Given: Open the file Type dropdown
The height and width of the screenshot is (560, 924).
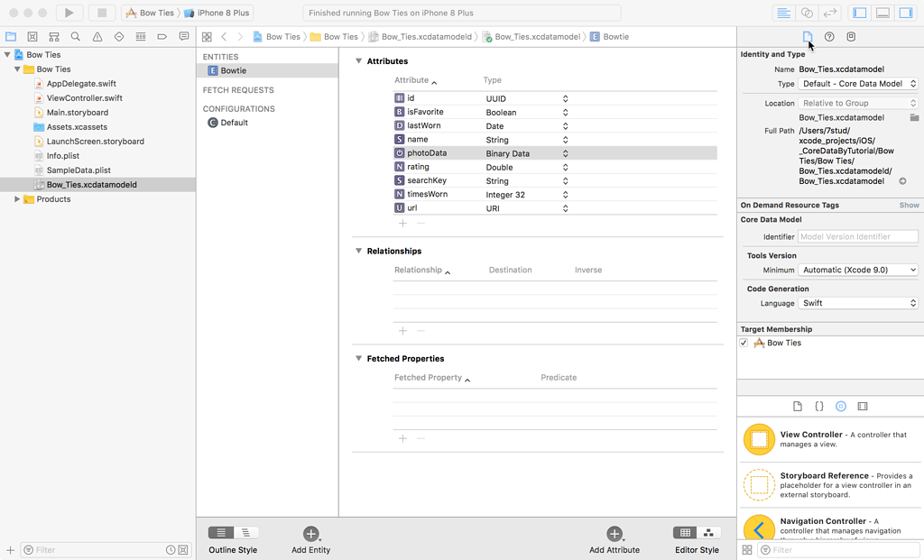Looking at the screenshot, I should pos(858,84).
